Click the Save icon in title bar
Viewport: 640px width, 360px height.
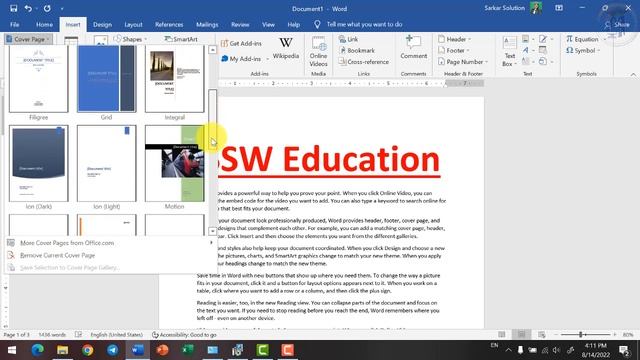click(x=13, y=8)
